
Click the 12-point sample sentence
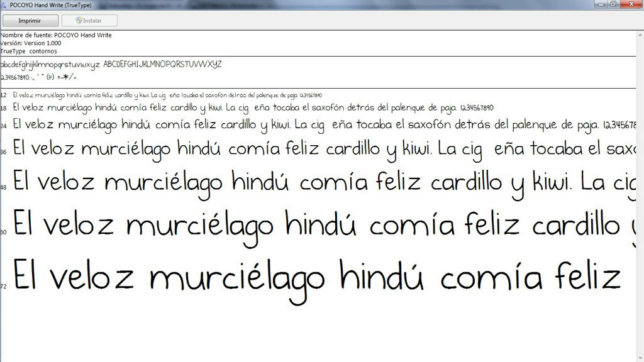[167, 96]
